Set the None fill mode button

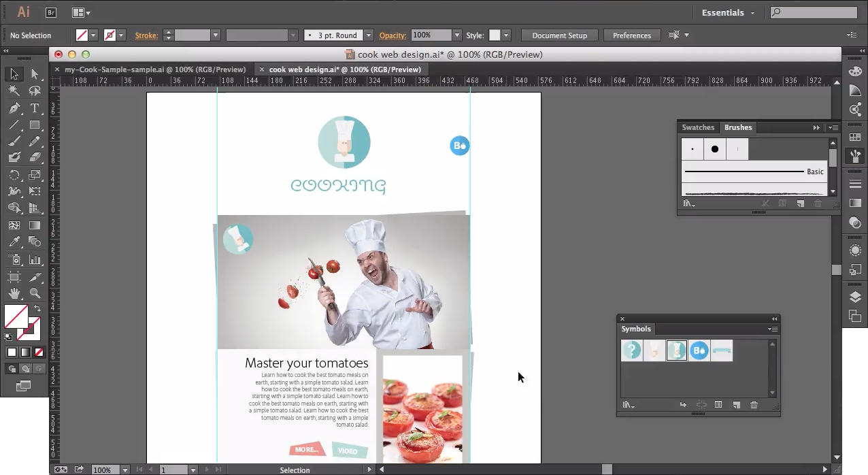coord(39,352)
